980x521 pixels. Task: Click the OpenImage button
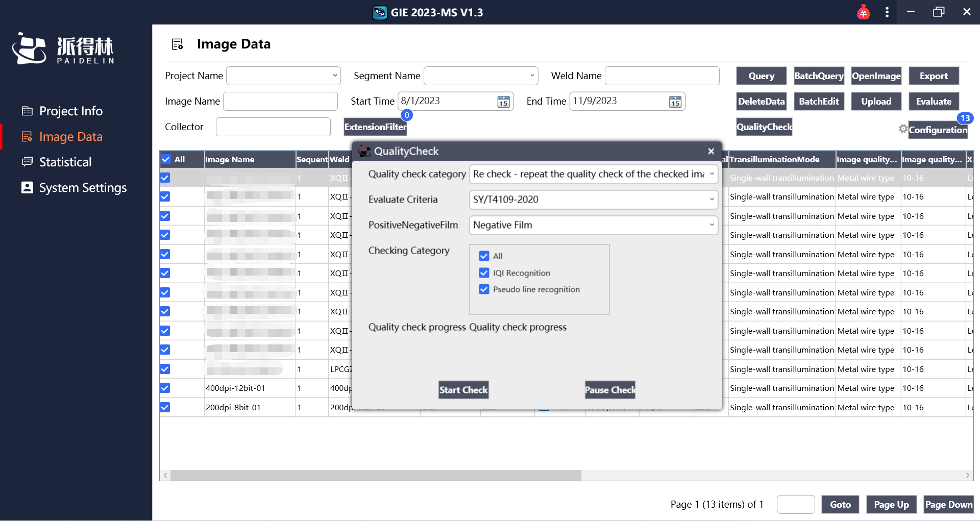(876, 76)
